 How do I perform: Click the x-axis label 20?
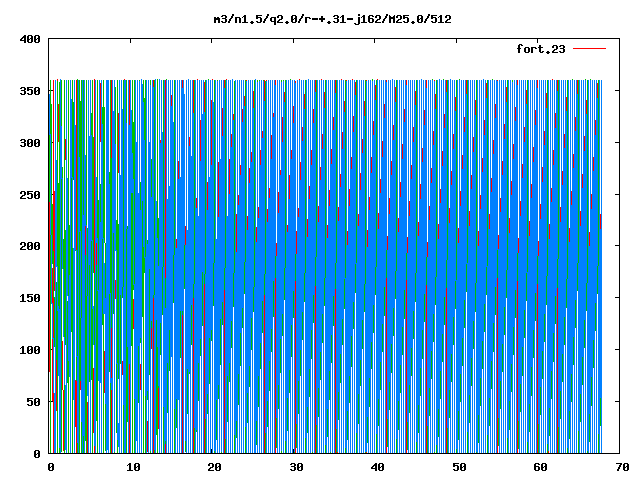(x=215, y=467)
